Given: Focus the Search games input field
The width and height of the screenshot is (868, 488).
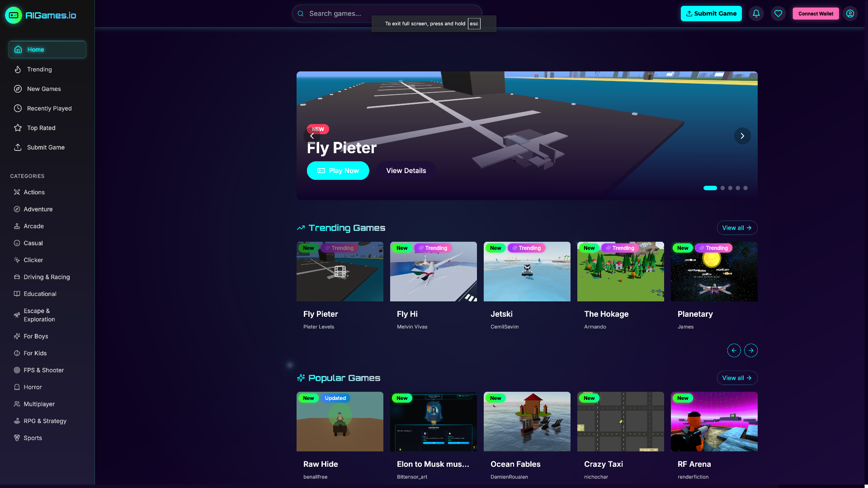Looking at the screenshot, I should (387, 14).
